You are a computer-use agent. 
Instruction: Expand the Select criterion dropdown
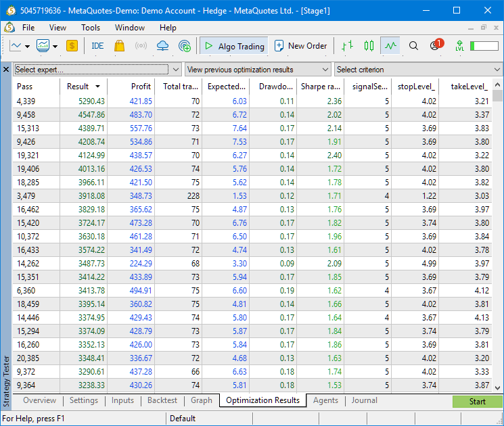pyautogui.click(x=418, y=70)
